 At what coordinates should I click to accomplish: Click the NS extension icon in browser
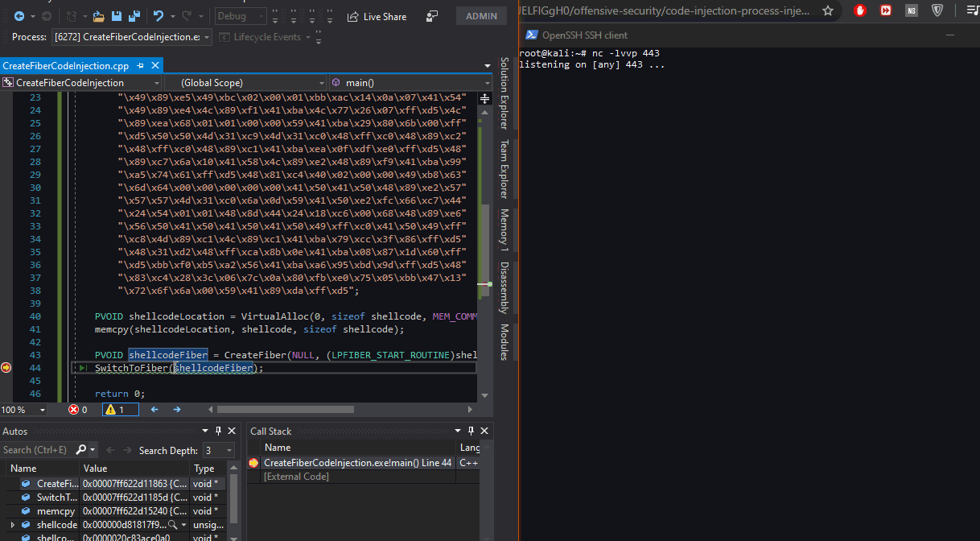pyautogui.click(x=911, y=10)
